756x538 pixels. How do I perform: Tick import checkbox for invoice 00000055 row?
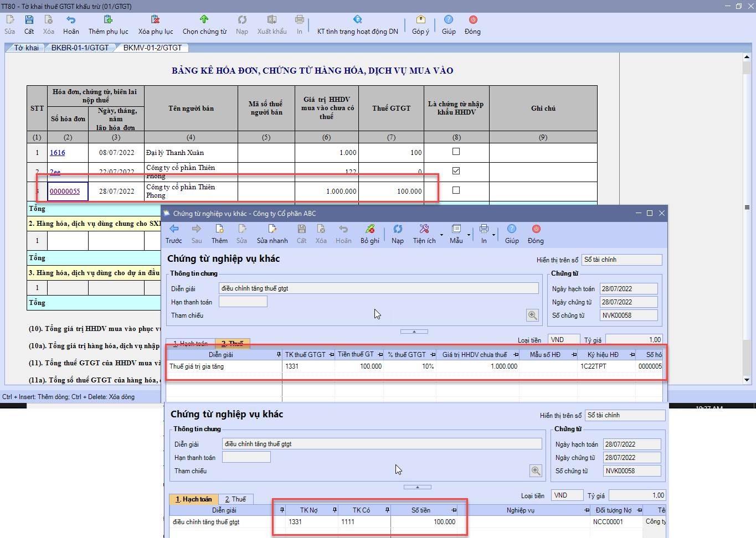pyautogui.click(x=456, y=190)
